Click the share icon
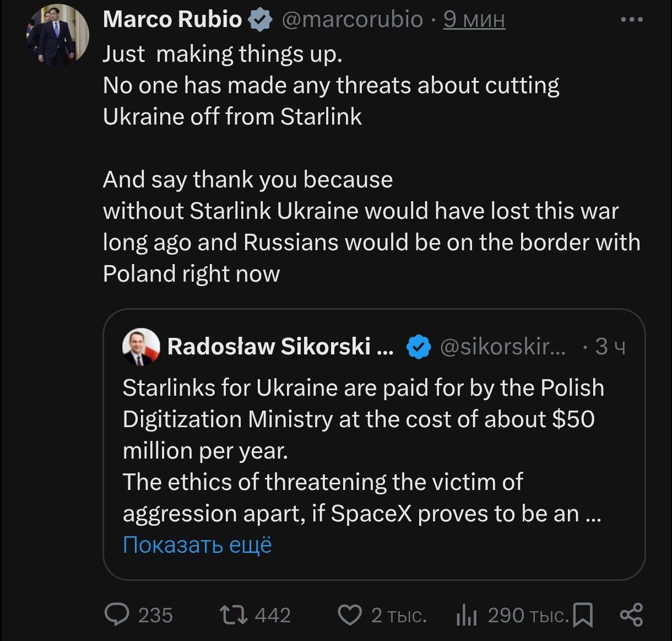Image resolution: width=672 pixels, height=641 pixels. (x=631, y=615)
